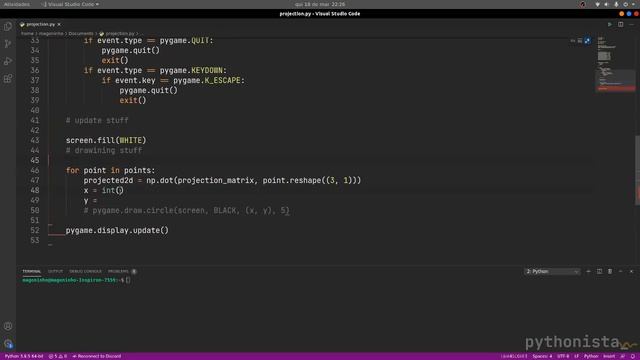Click the home breadcrumb segment
This screenshot has height=360, width=640.
(x=27, y=33)
